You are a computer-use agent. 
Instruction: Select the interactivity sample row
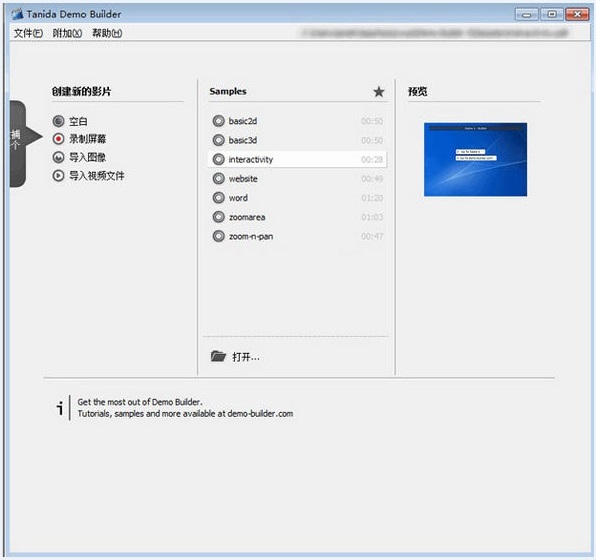pyautogui.click(x=298, y=159)
